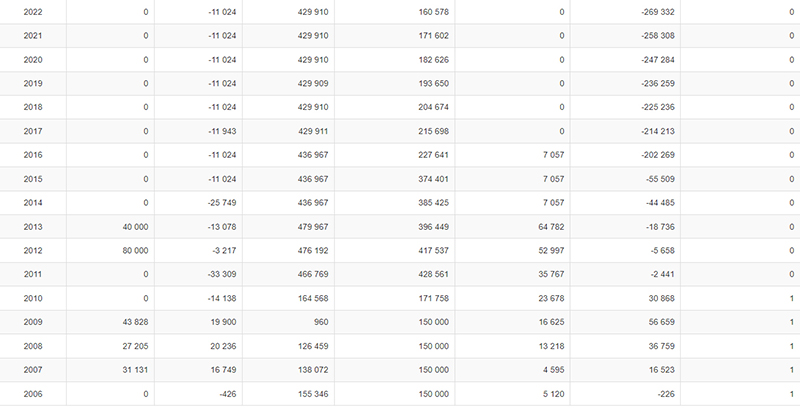Click the 80 000 cell in the 2012 row

tap(133, 251)
